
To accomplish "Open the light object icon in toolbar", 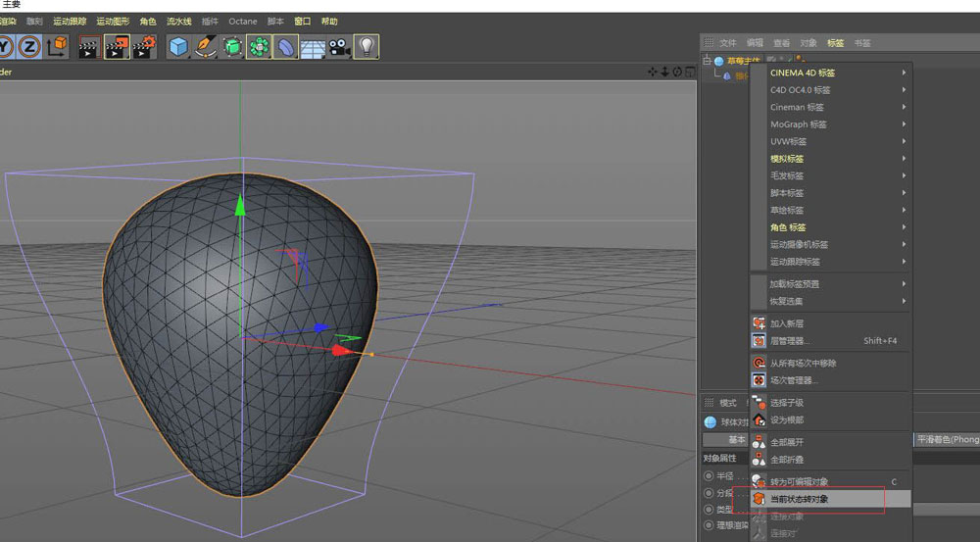I will [366, 46].
